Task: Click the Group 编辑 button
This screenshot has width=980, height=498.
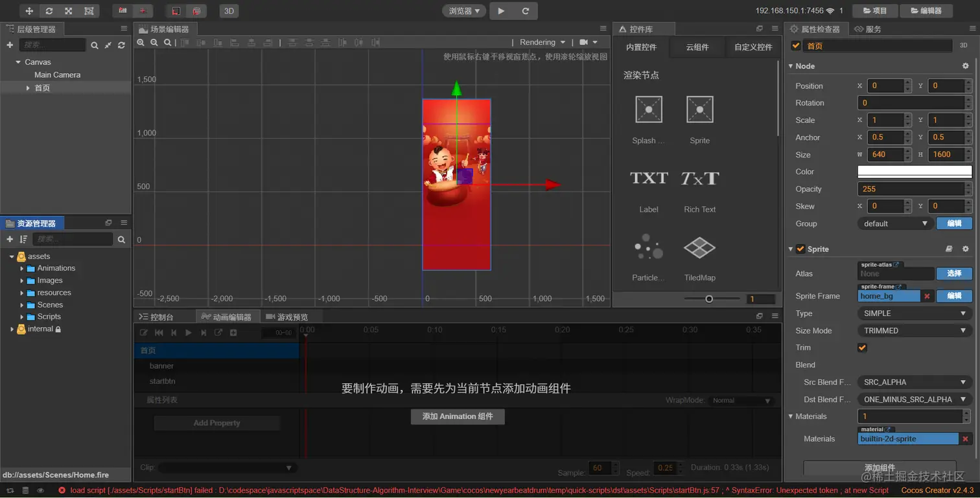Action: click(954, 223)
